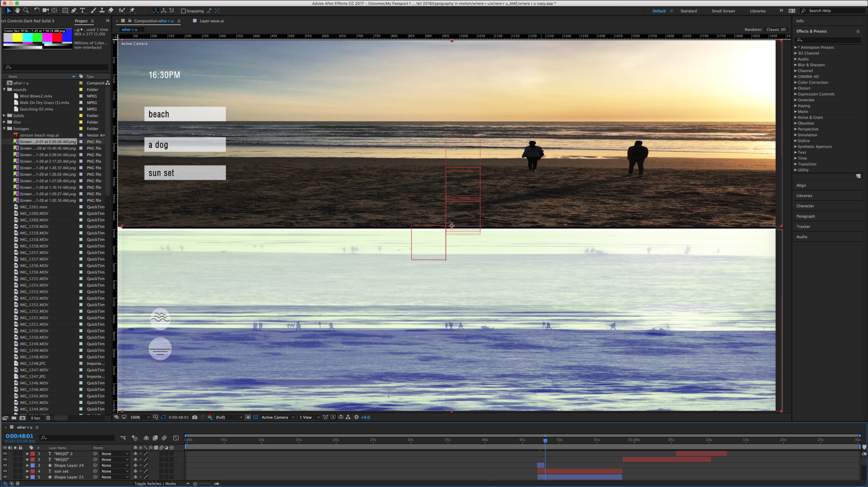Hide Shape Layer 21 visibility eye
The width and height of the screenshot is (868, 487).
tap(5, 477)
